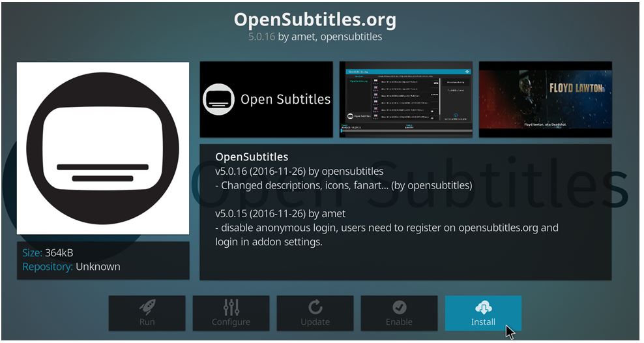644x343 pixels.
Task: Click the 'OpenSubtitles' description heading
Action: (x=252, y=157)
